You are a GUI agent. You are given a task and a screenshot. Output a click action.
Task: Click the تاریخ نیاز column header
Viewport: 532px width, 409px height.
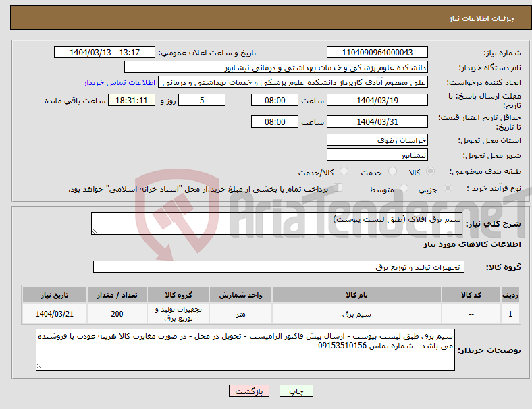[55, 295]
